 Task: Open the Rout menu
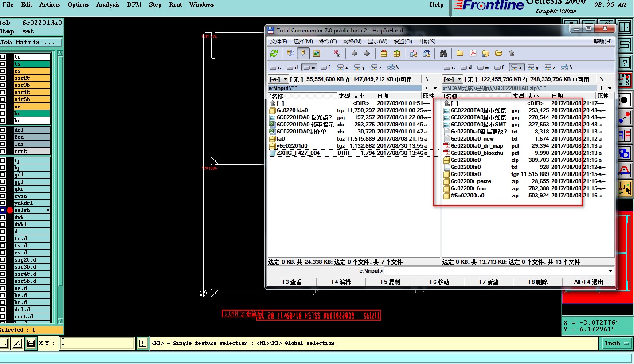tap(176, 5)
